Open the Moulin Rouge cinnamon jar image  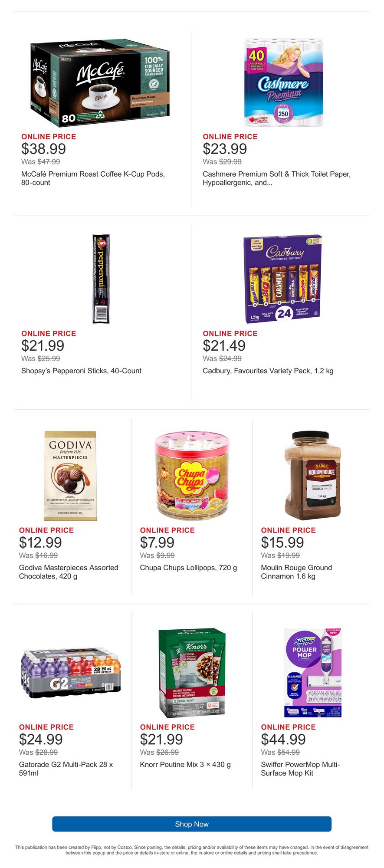point(313,476)
